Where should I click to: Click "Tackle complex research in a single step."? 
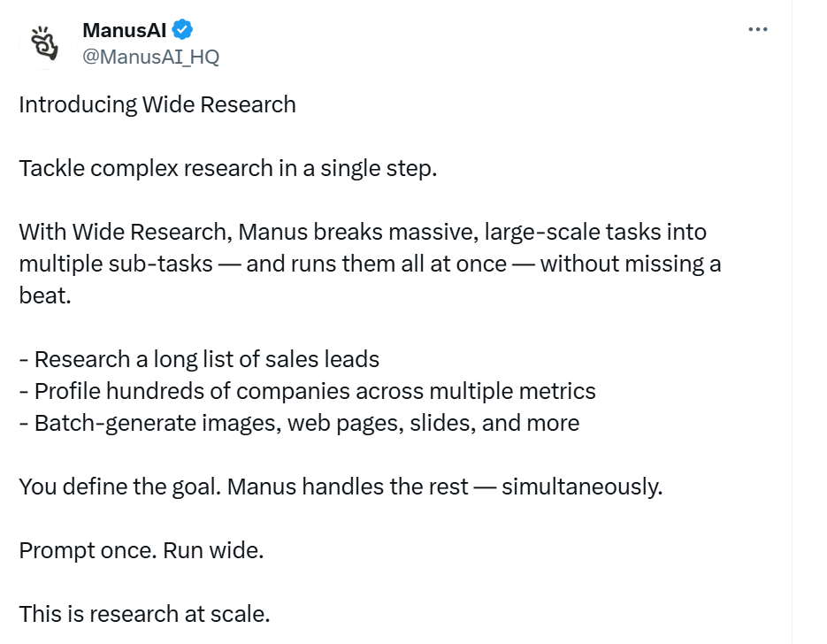click(x=228, y=168)
